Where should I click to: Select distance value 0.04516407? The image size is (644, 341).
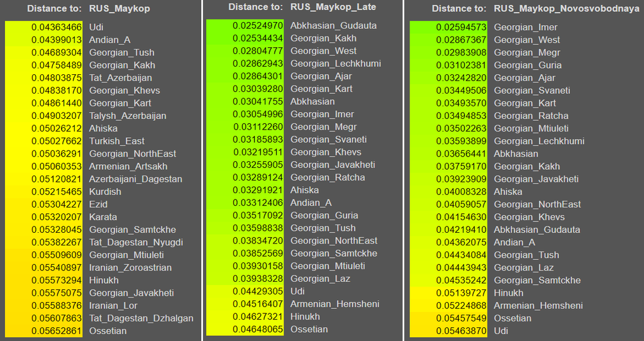click(257, 304)
